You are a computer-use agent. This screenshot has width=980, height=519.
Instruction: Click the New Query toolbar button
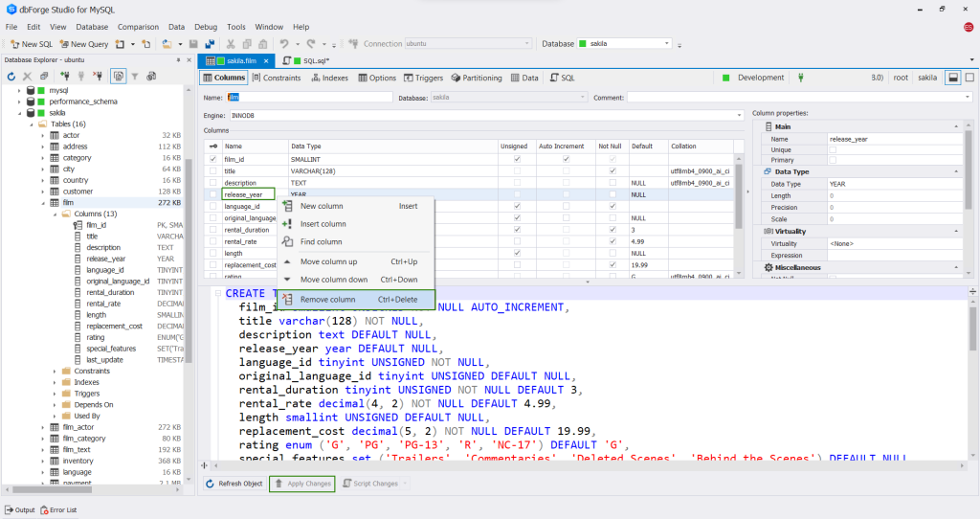(x=84, y=44)
